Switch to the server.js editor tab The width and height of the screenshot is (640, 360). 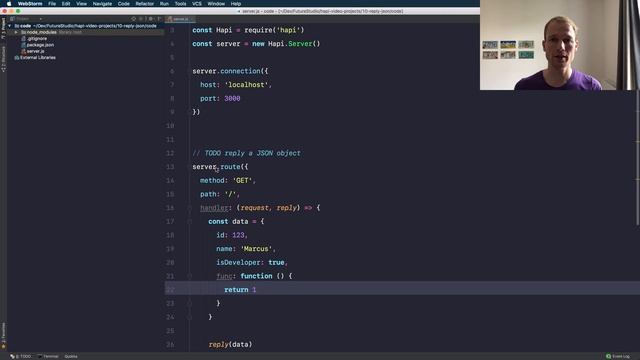(x=180, y=19)
